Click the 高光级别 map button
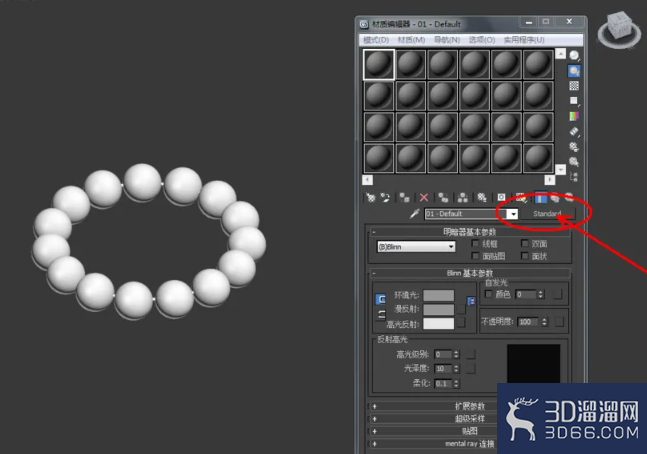Image resolution: width=647 pixels, height=454 pixels. coord(470,354)
